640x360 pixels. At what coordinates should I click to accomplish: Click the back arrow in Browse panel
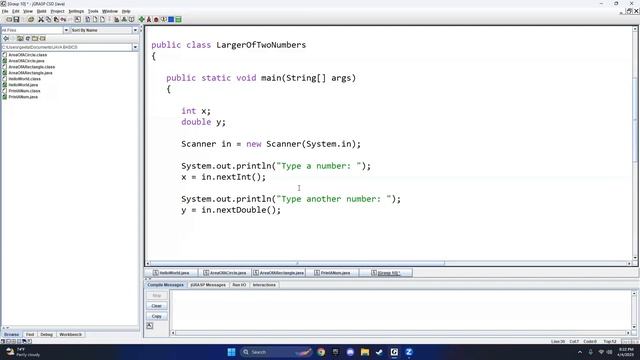coord(6,38)
